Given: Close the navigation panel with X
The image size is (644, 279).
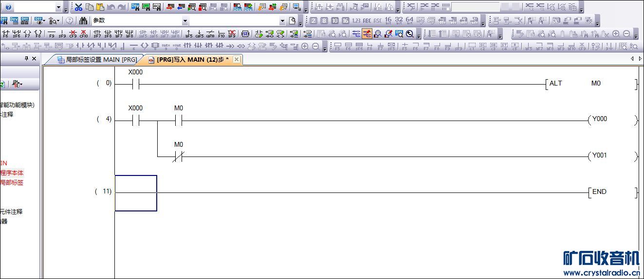Looking at the screenshot, I should (34, 58).
